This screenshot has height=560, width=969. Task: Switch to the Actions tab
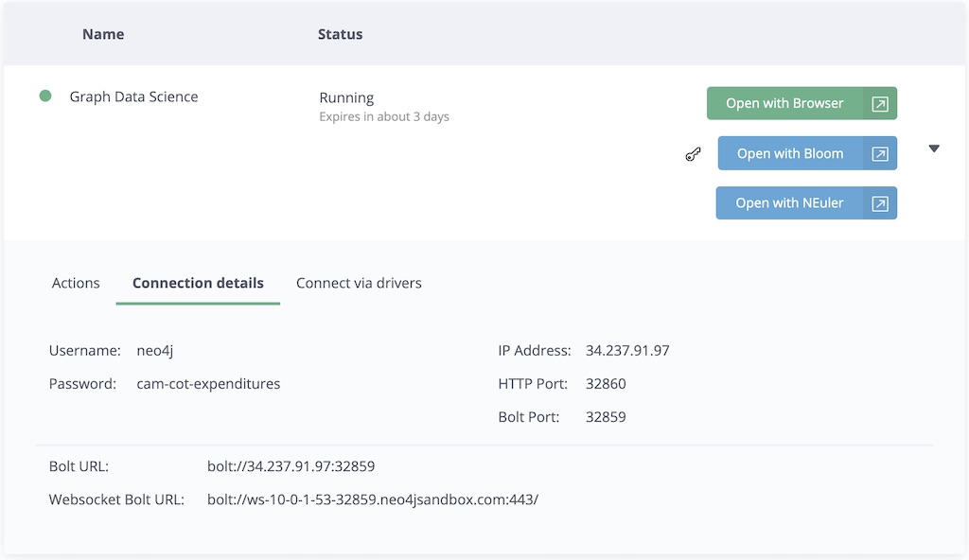(x=76, y=283)
